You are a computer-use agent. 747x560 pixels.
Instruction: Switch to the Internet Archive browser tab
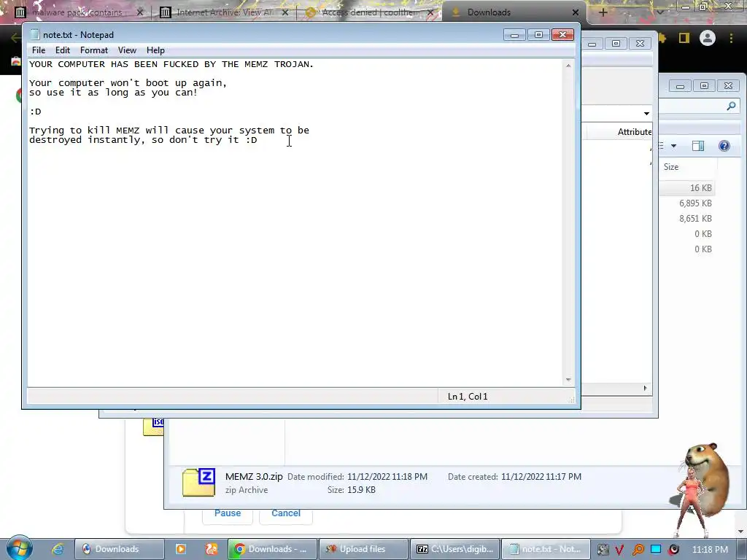click(x=224, y=12)
